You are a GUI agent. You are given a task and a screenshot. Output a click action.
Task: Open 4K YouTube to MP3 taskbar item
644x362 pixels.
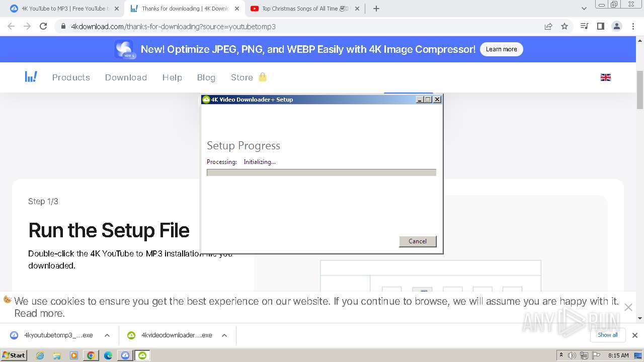tap(125, 355)
